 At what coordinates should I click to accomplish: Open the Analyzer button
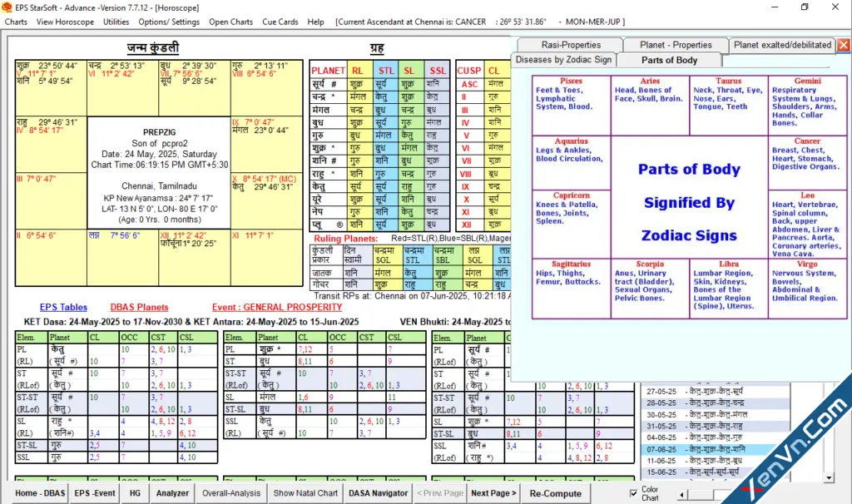tap(172, 493)
